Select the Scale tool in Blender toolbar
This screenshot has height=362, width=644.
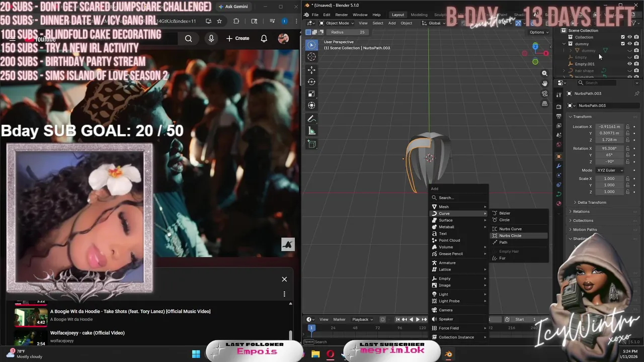click(311, 94)
